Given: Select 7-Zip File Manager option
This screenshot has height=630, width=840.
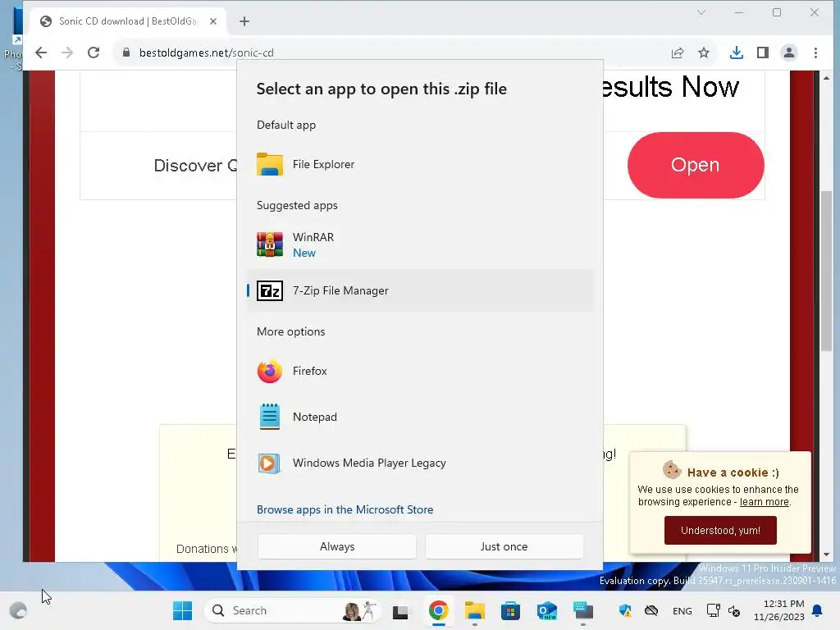Looking at the screenshot, I should click(x=420, y=291).
